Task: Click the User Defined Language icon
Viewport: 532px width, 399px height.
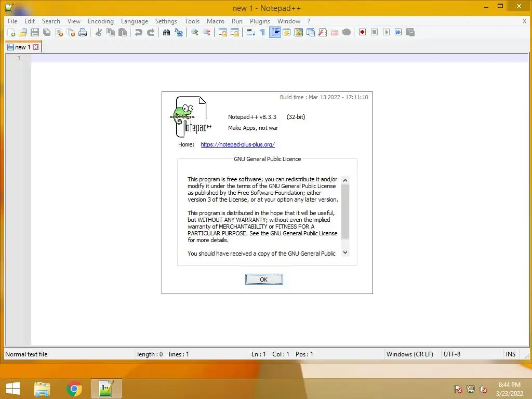Action: pyautogui.click(x=287, y=33)
